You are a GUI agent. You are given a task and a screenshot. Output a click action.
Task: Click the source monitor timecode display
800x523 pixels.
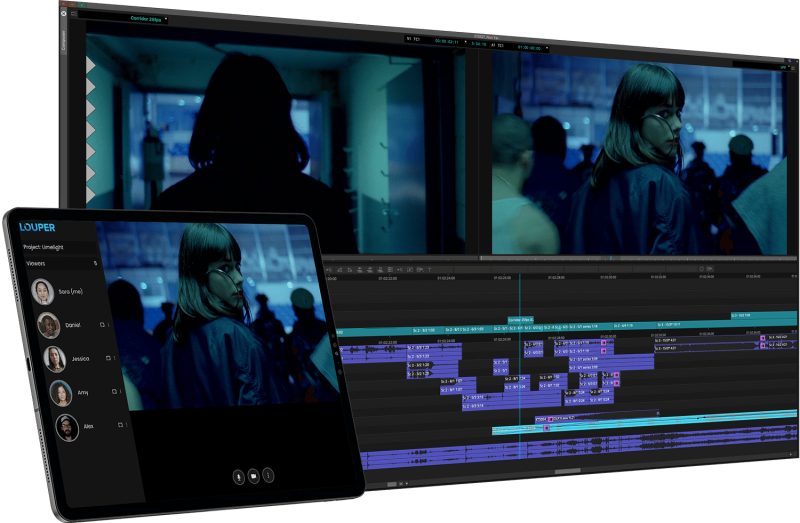447,39
